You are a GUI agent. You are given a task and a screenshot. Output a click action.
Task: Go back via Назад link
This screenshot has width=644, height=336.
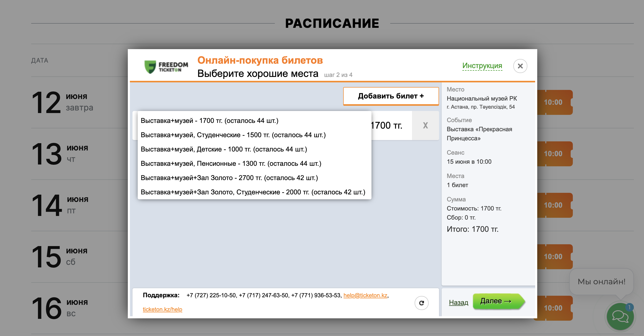[459, 302]
